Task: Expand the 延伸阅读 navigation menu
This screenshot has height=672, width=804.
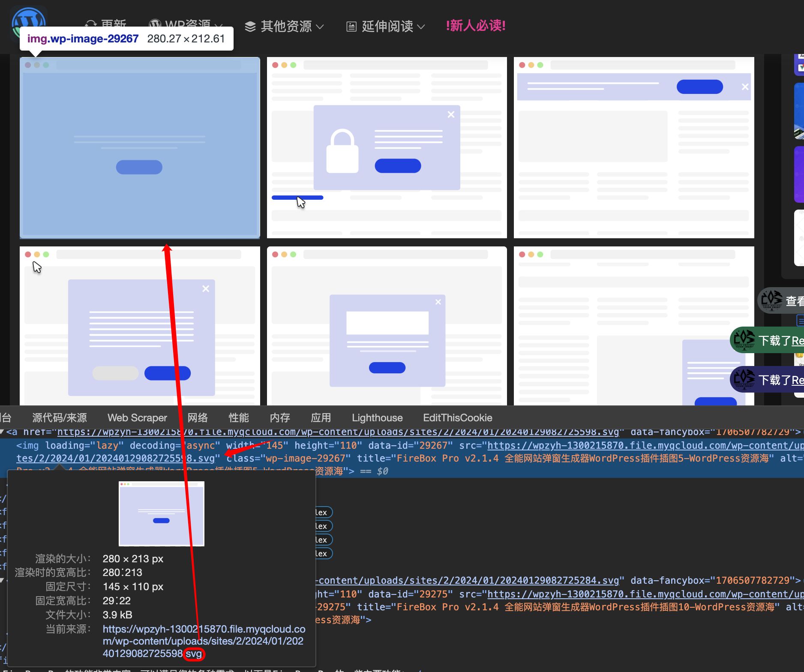Action: pos(386,26)
